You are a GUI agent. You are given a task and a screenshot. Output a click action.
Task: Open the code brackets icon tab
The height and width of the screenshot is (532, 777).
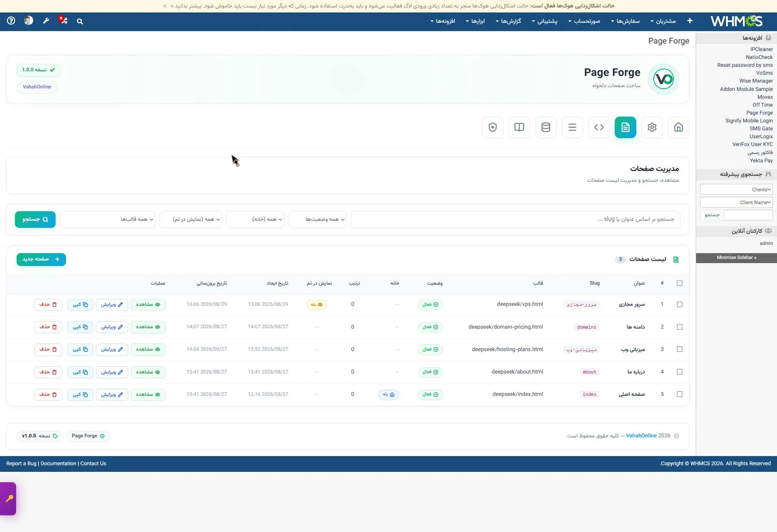point(599,127)
